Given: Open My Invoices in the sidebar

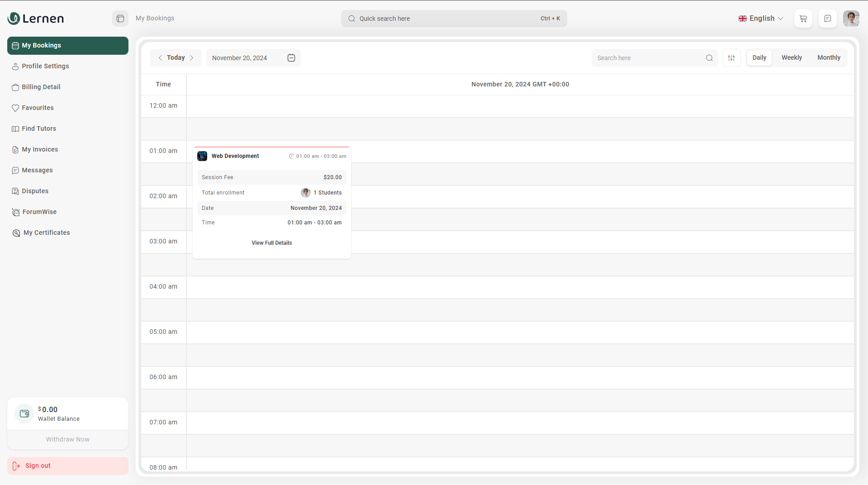Looking at the screenshot, I should (x=40, y=149).
